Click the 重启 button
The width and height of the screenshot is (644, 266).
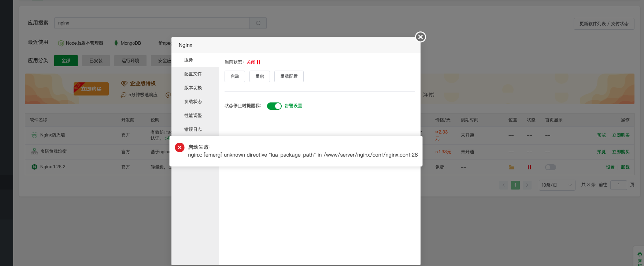tap(260, 76)
